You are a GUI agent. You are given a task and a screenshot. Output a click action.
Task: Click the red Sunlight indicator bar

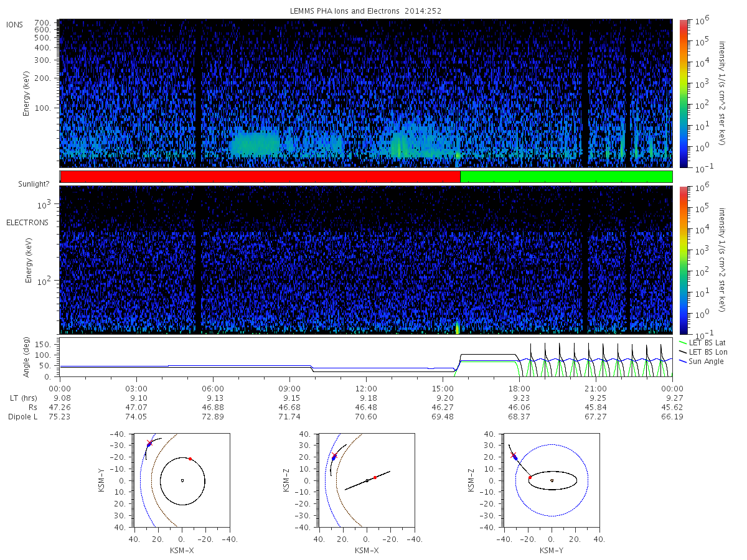point(260,177)
